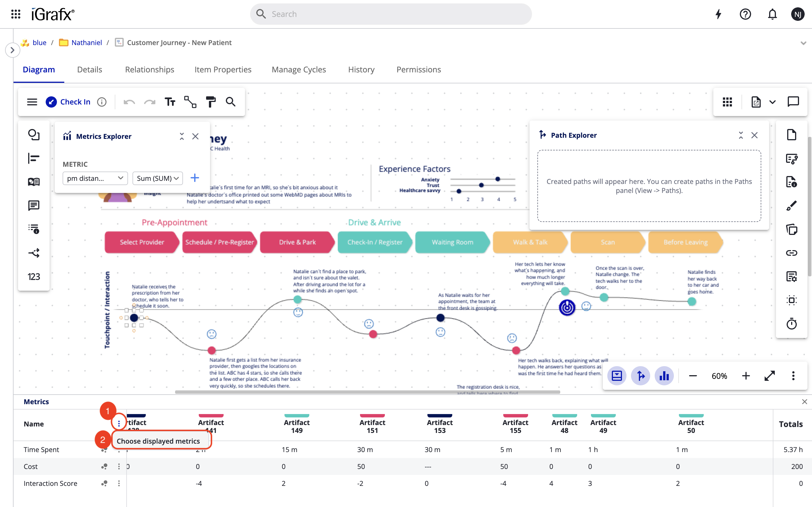Expand the left navigation panel chevron
This screenshot has width=812, height=507.
tap(12, 50)
